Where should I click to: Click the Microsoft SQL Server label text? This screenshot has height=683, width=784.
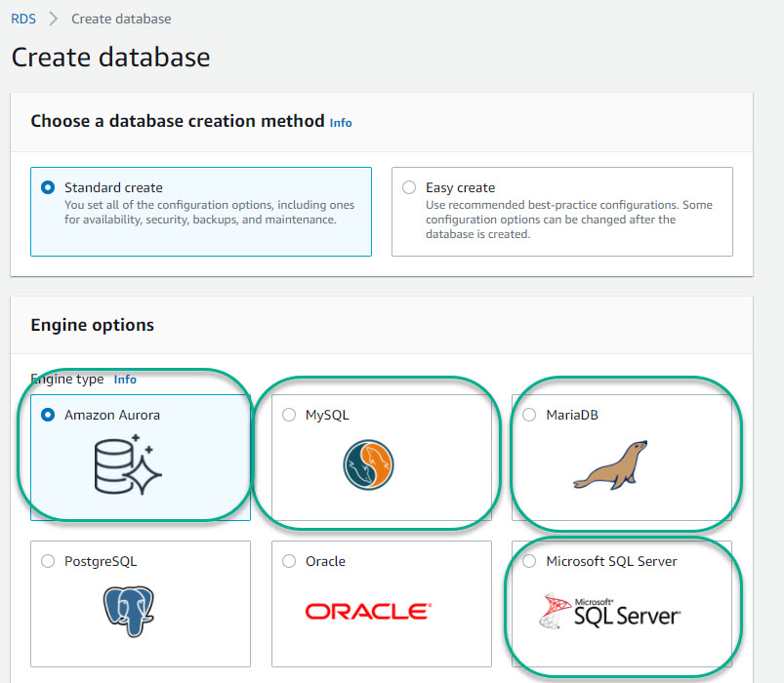click(611, 562)
